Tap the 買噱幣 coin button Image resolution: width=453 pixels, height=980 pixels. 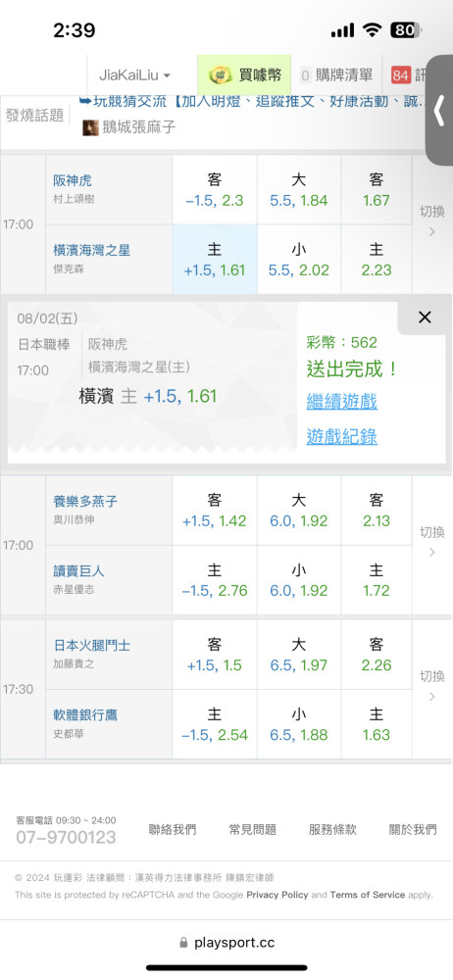click(245, 75)
